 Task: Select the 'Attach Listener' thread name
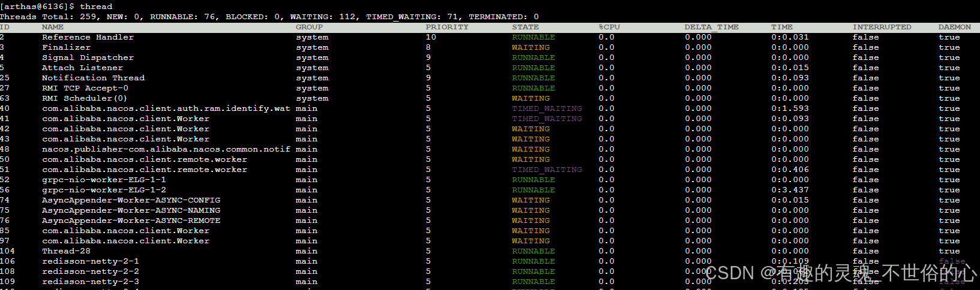(83, 68)
